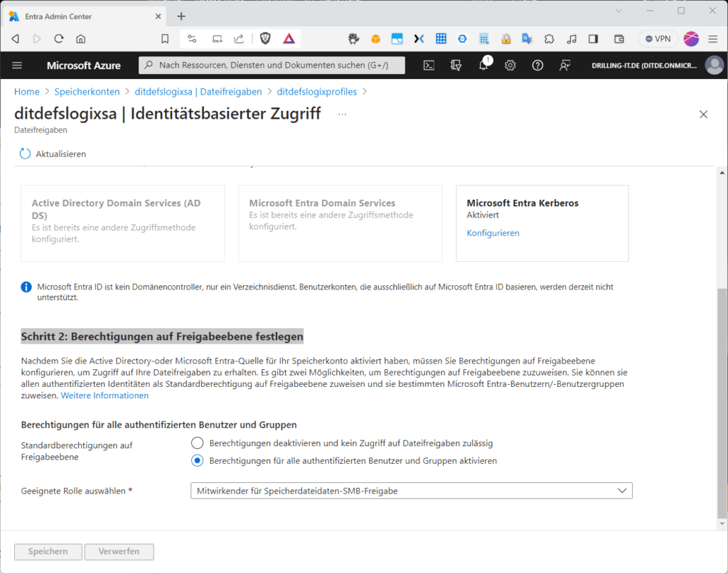Open the browser hamburger menu
The image size is (728, 574).
(x=713, y=39)
